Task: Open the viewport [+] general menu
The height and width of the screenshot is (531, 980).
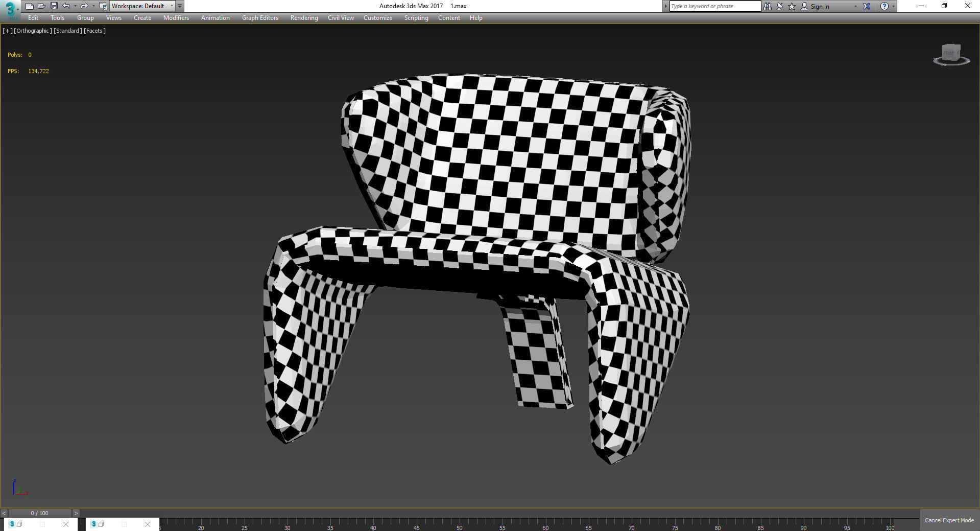Action: tap(7, 31)
